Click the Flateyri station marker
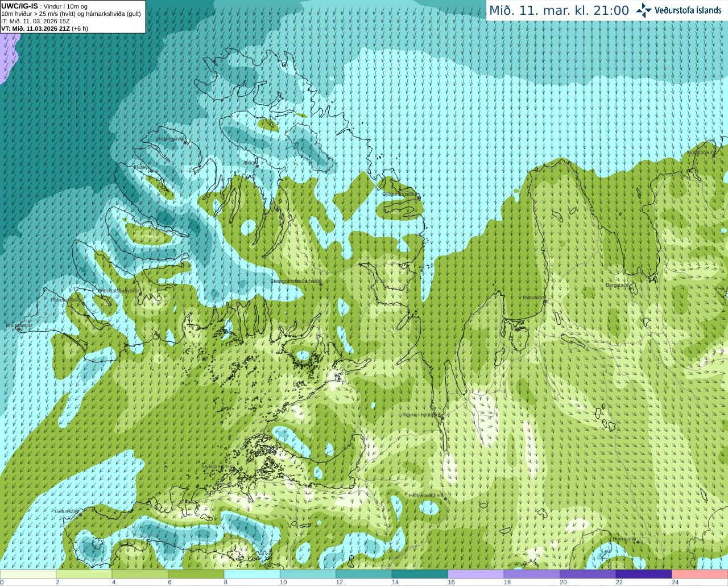 (x=151, y=171)
